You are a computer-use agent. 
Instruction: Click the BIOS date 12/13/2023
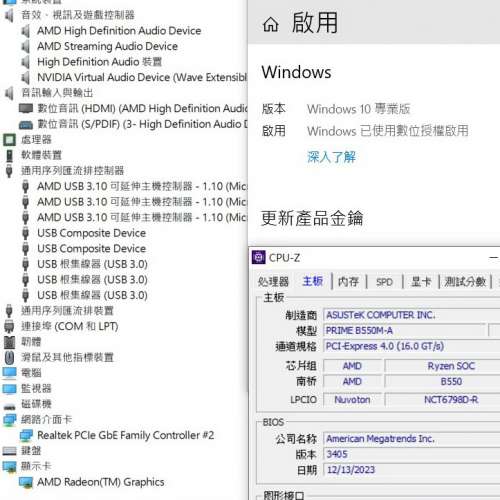tap(412, 470)
